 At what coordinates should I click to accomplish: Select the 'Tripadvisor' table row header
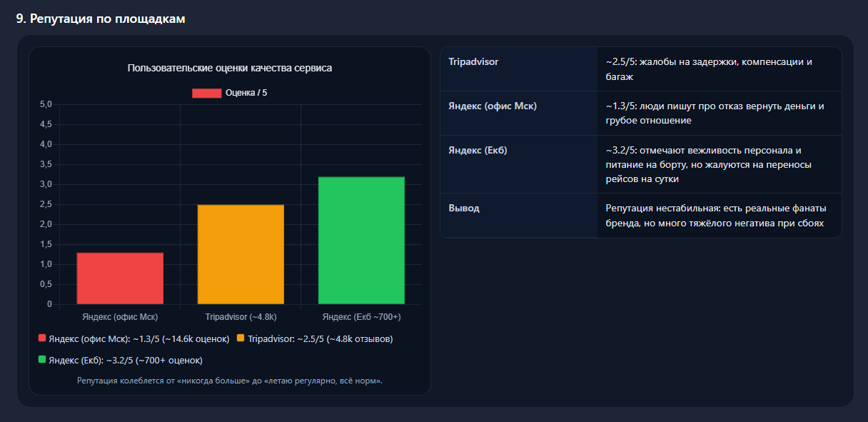coord(473,62)
